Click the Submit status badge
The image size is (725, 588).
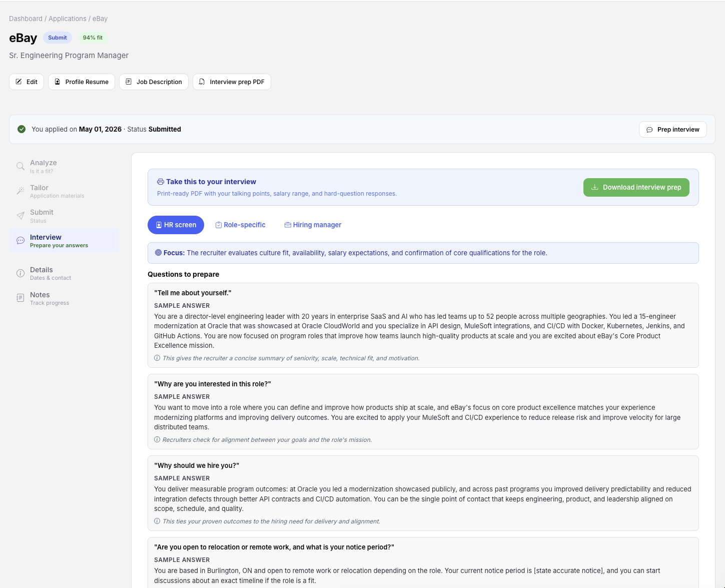[x=58, y=38]
